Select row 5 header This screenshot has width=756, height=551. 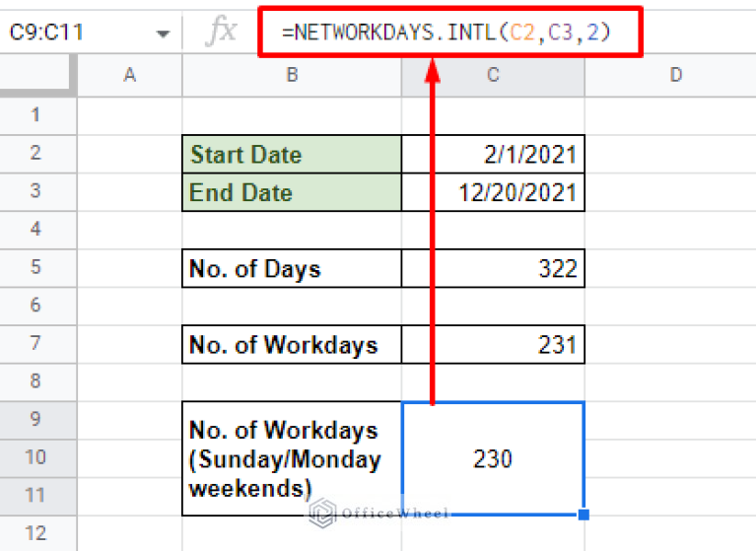[37, 268]
